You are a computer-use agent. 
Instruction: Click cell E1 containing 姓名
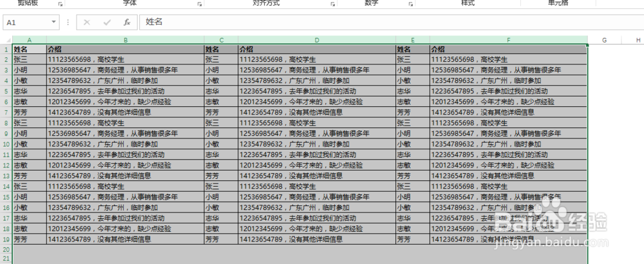[x=413, y=50]
